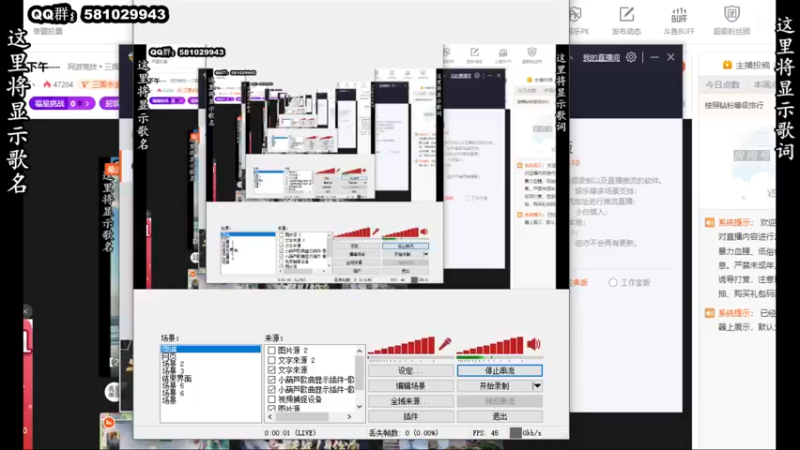Uncheck the 文字来源 source
Screen dimensions: 800x450
(x=271, y=370)
